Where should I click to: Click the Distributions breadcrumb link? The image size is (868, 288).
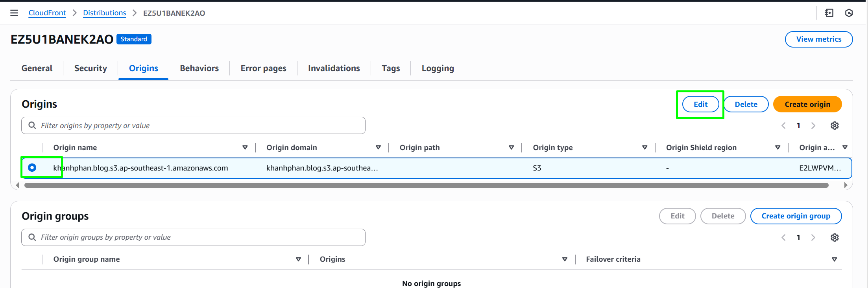pos(105,13)
